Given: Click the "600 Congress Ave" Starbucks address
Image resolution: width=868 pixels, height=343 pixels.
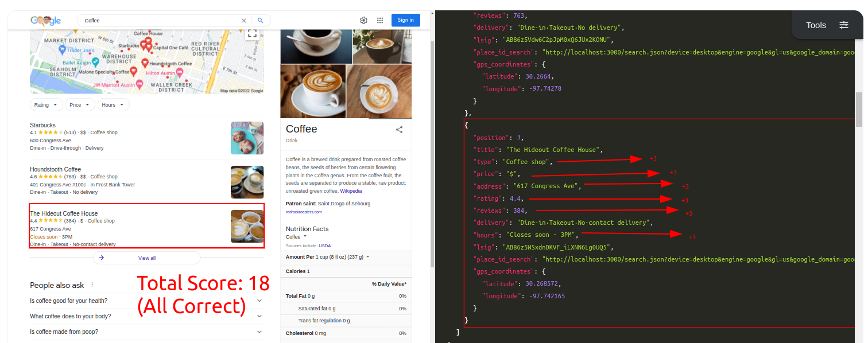Looking at the screenshot, I should 51,141.
